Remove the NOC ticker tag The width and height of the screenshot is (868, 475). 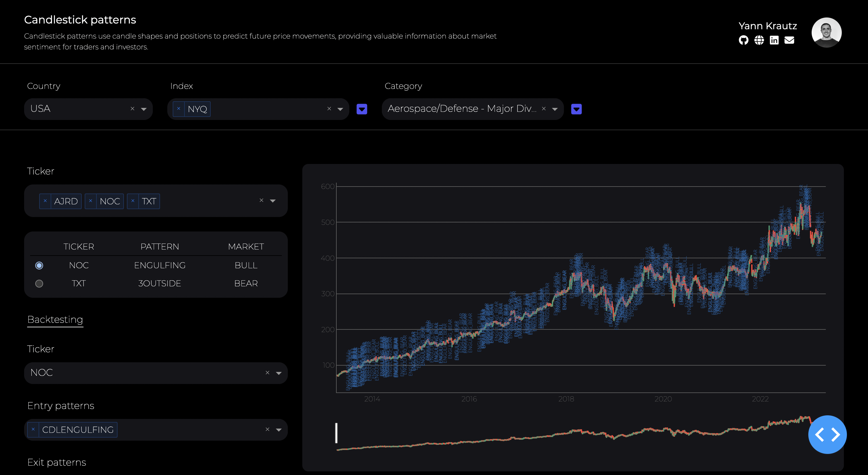[91, 201]
